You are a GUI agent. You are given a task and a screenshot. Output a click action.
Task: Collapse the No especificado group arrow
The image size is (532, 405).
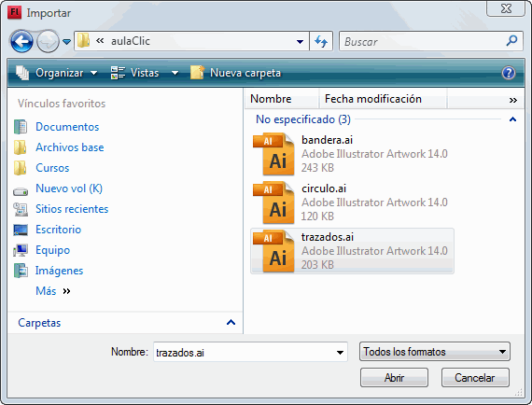pyautogui.click(x=512, y=119)
